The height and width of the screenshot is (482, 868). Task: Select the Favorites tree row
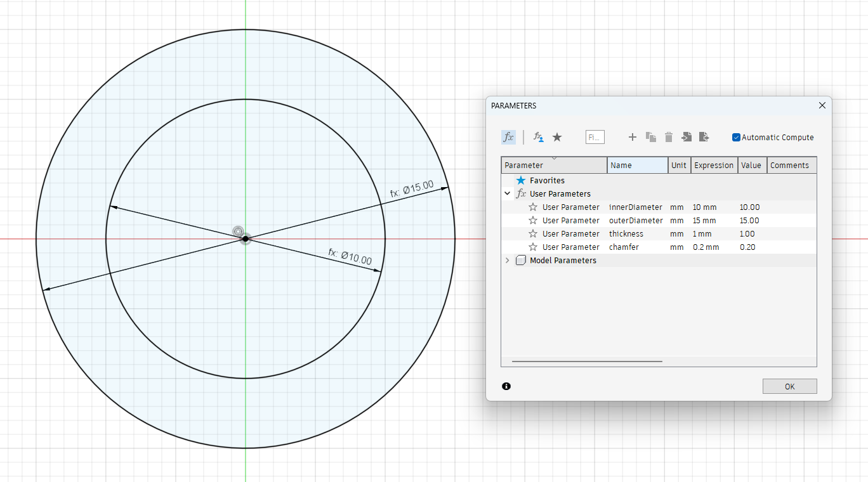pos(659,181)
